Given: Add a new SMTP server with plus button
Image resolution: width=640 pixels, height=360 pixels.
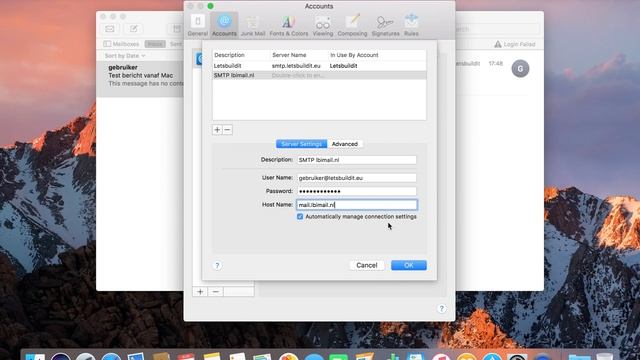Looking at the screenshot, I should [217, 130].
